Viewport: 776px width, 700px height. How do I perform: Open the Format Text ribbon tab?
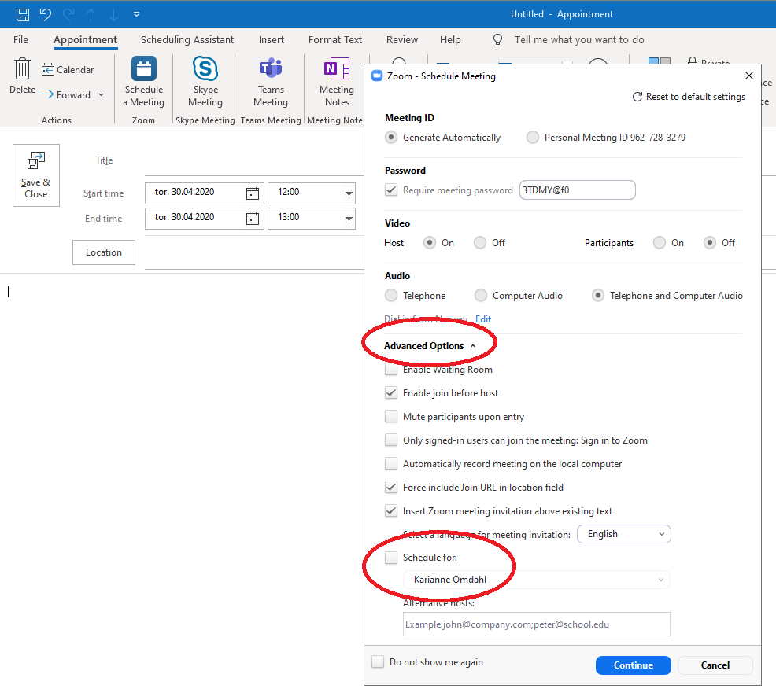coord(335,39)
